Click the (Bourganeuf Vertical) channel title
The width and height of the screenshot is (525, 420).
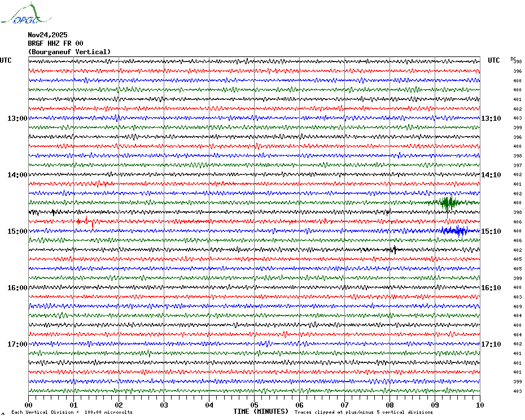click(x=69, y=52)
